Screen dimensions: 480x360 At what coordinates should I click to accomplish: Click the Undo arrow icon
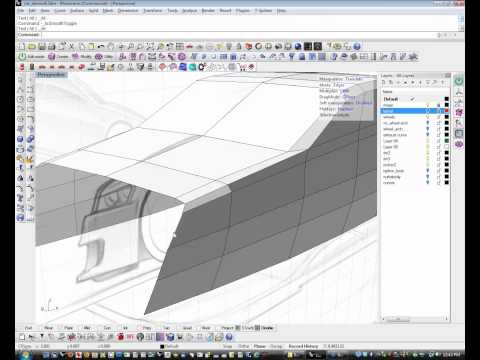(101, 46)
